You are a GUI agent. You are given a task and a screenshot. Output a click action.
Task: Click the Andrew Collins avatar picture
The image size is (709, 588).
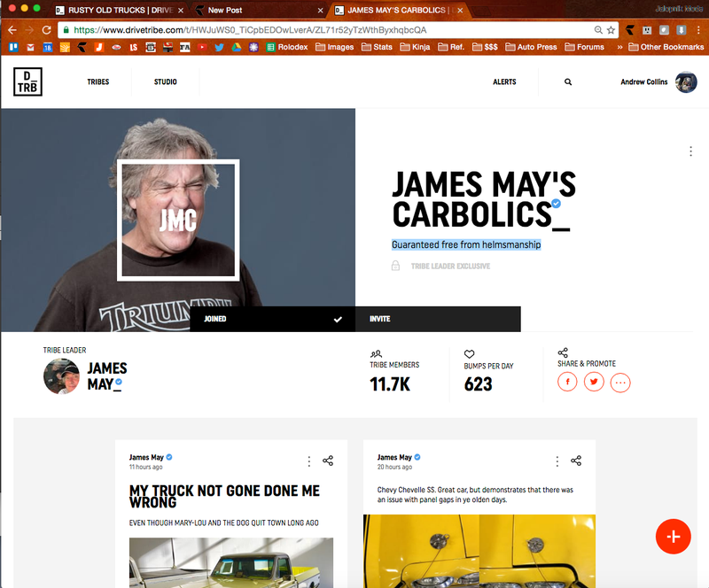[x=686, y=81]
